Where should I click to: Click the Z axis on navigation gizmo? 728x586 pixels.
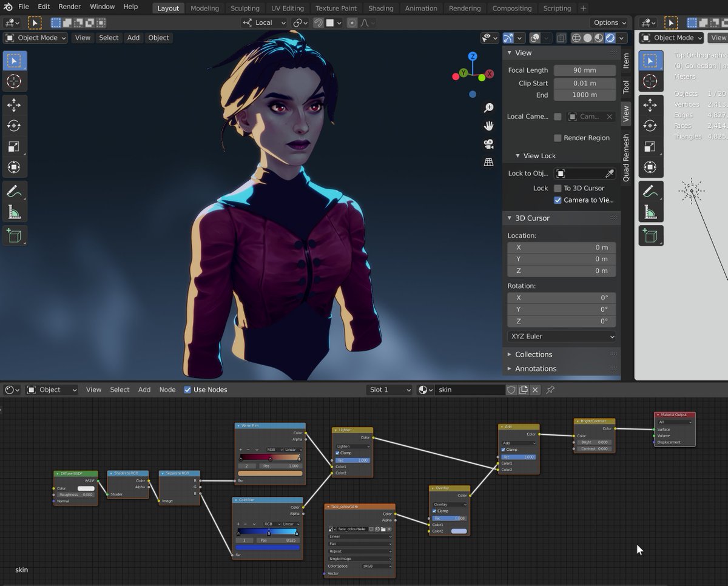point(473,57)
